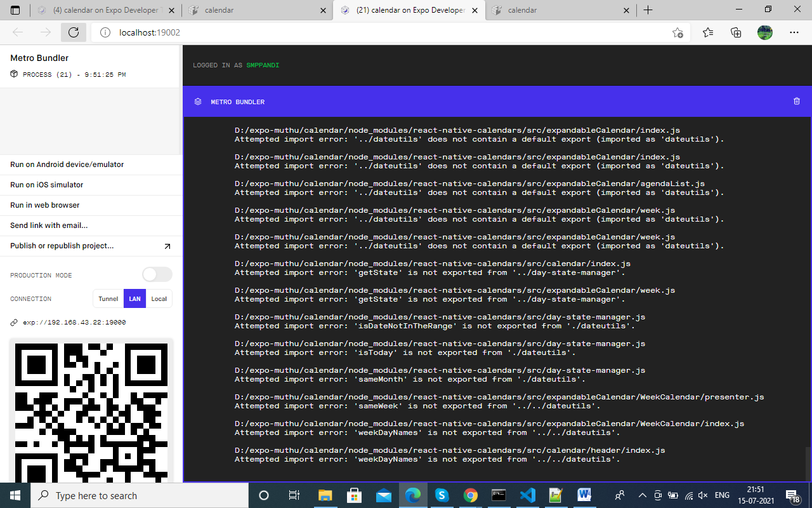Clear Metro Bundler logs with trash icon

[x=797, y=101]
